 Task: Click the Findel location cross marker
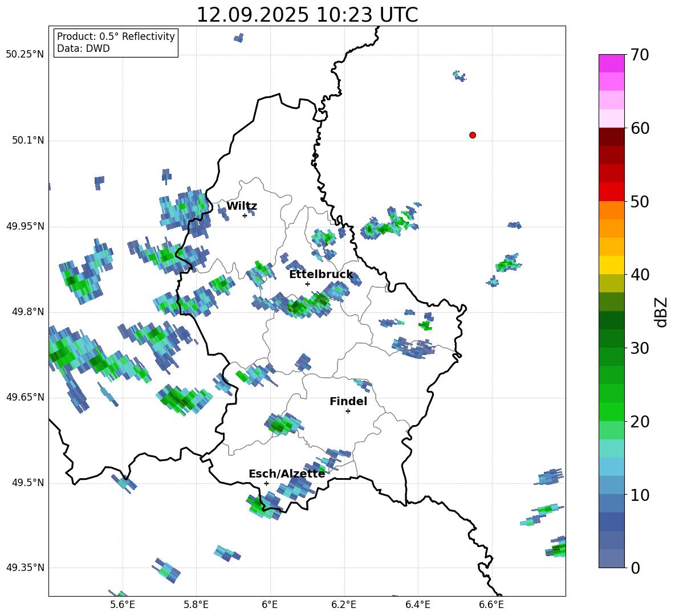348,411
